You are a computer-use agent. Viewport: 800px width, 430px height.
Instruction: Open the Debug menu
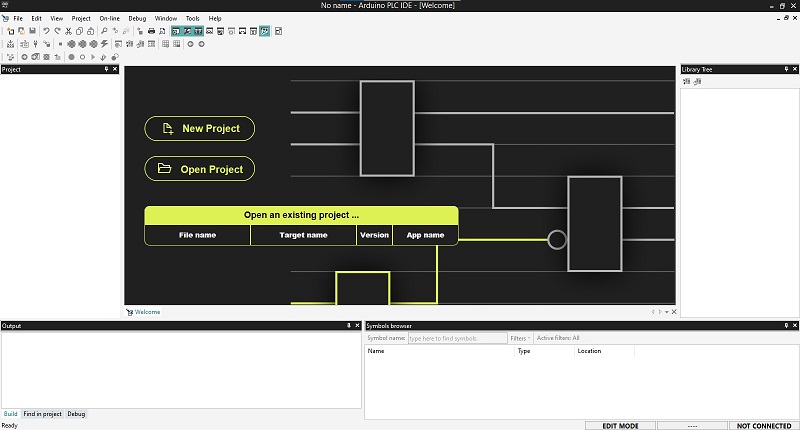tap(137, 18)
